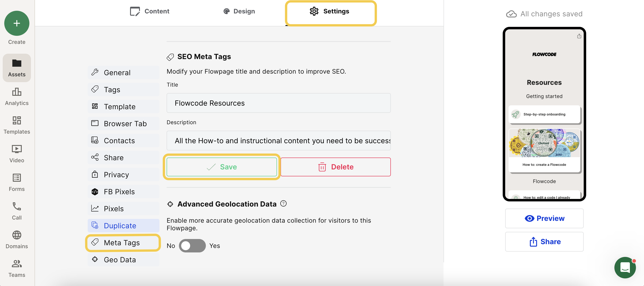Switch to the Content tab
Viewport: 644px width, 286px height.
(150, 11)
